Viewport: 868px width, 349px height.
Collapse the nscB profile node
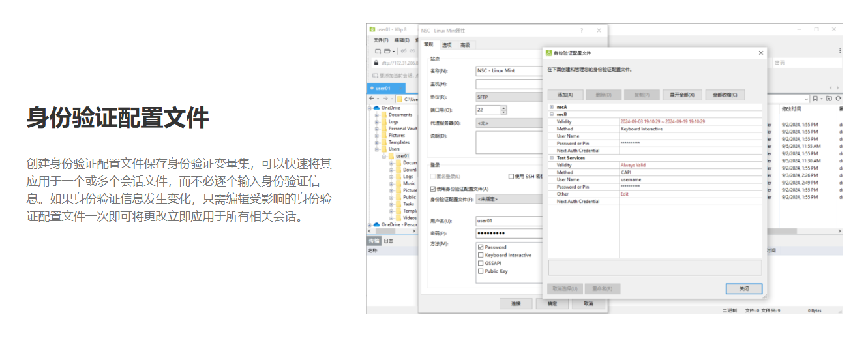552,114
